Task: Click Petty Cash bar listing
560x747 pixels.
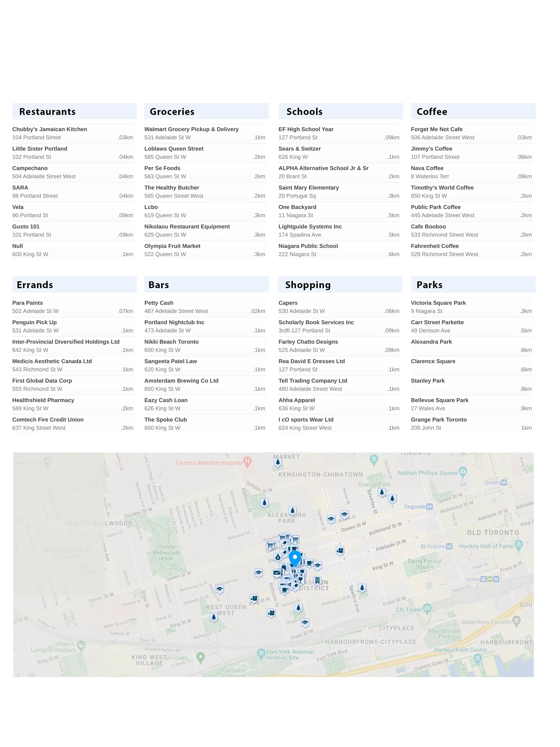Action: [x=159, y=303]
